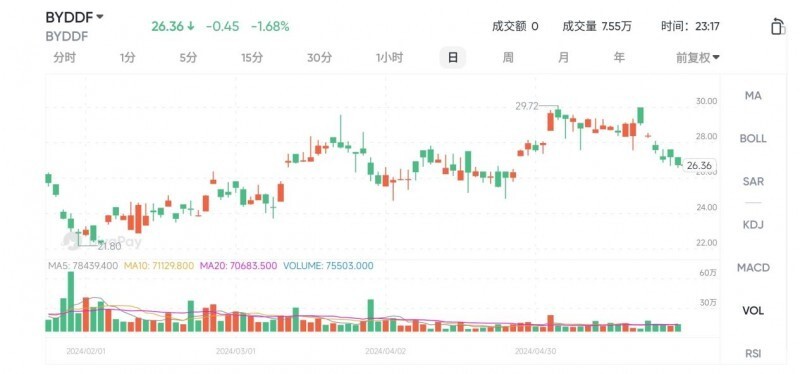Click the 2024/04/02 date on timeline
The width and height of the screenshot is (800, 374).
coord(385,352)
